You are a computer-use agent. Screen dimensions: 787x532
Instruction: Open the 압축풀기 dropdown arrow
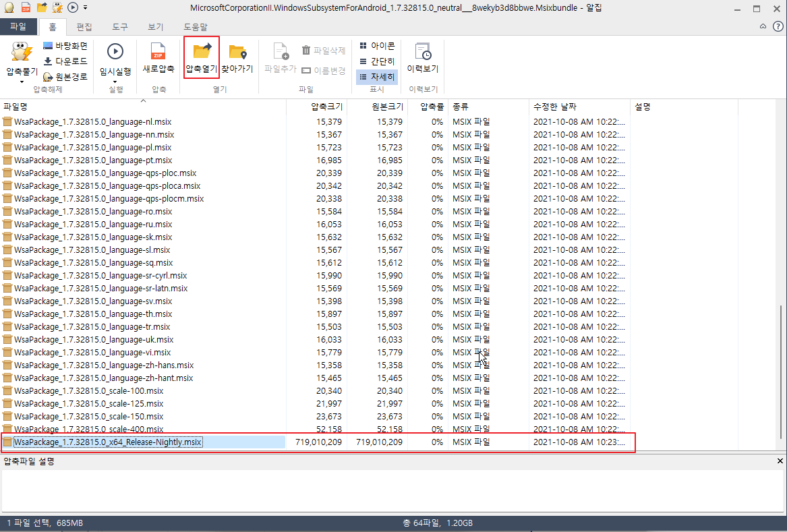[22, 82]
